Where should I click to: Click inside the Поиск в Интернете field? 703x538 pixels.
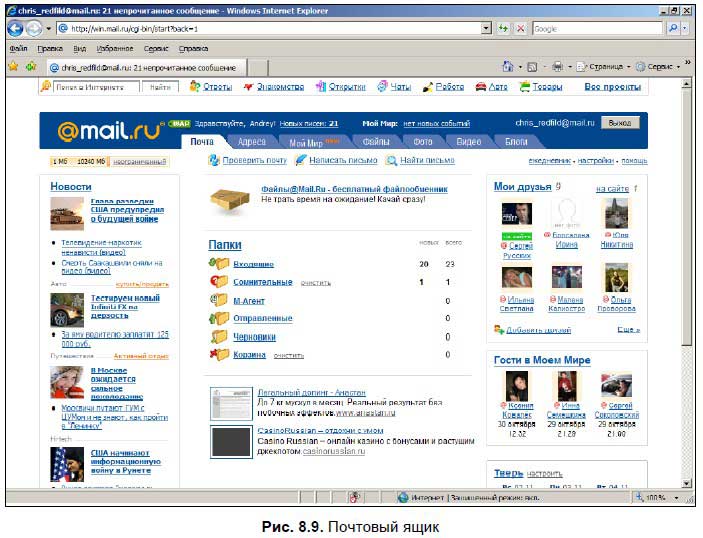click(x=96, y=87)
